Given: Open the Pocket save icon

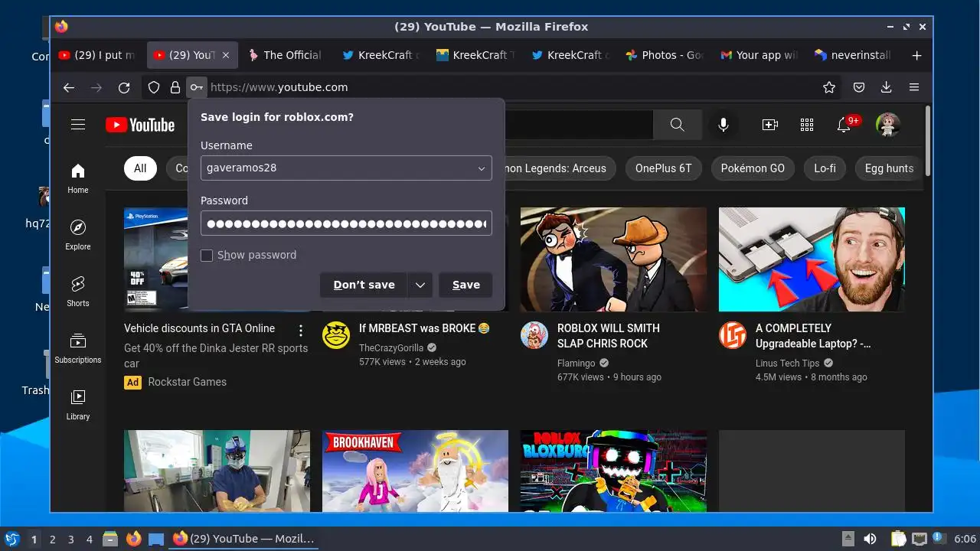Looking at the screenshot, I should coord(859,87).
